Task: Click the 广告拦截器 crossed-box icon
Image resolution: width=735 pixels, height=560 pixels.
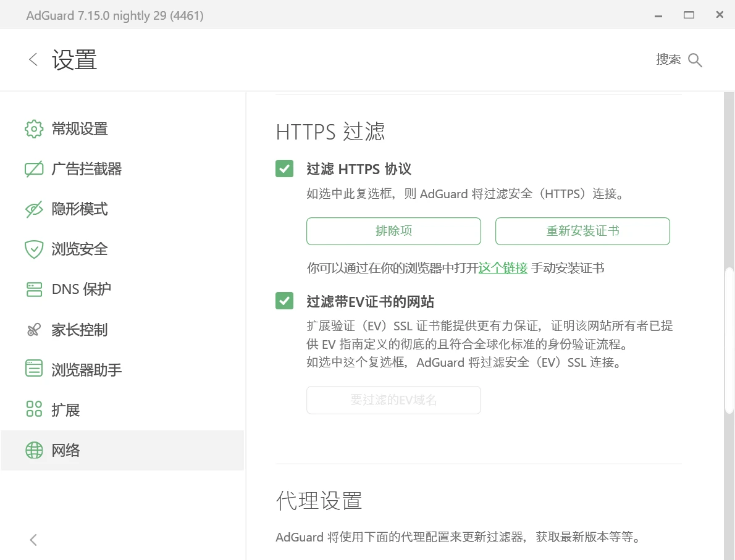Action: pyautogui.click(x=34, y=169)
